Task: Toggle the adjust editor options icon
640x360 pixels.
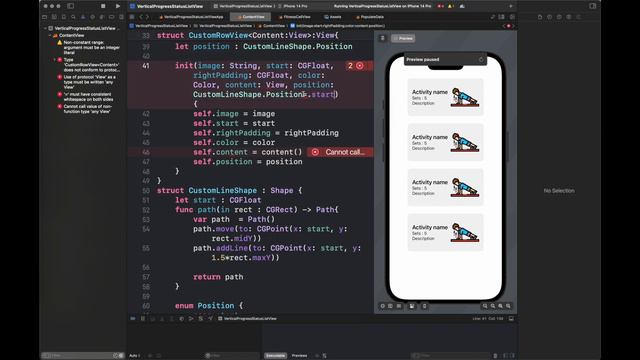Action: [x=502, y=17]
